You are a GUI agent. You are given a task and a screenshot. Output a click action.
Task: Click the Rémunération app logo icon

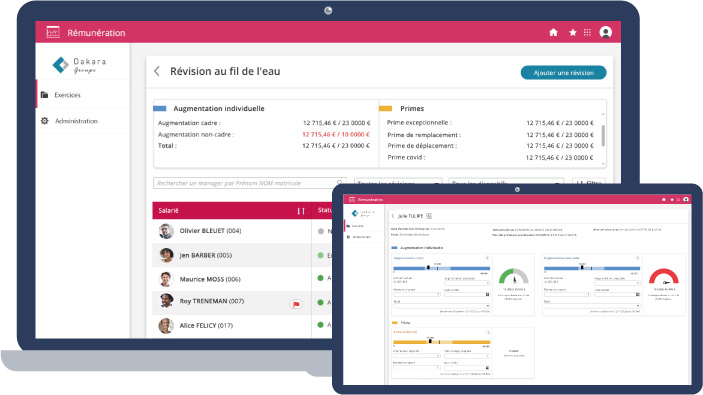tap(53, 32)
